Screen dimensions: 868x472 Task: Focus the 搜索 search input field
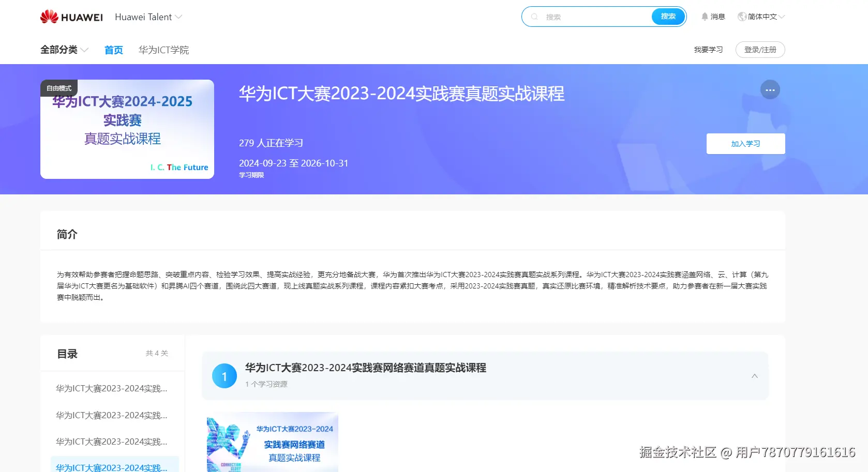point(595,17)
